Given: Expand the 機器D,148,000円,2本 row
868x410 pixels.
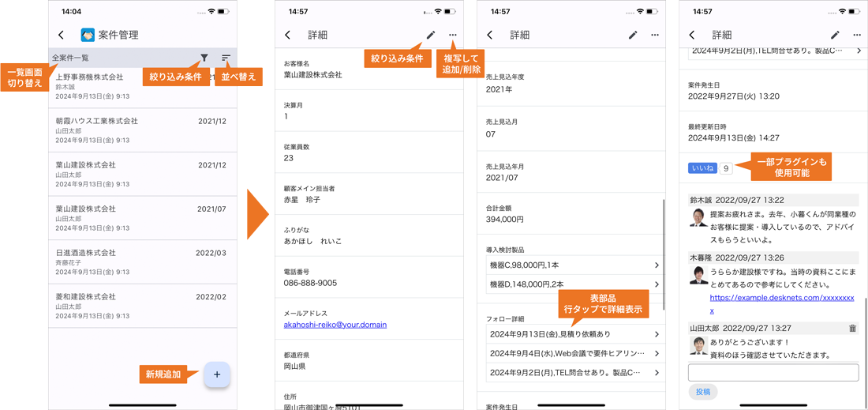Looking at the screenshot, I should 573,284.
